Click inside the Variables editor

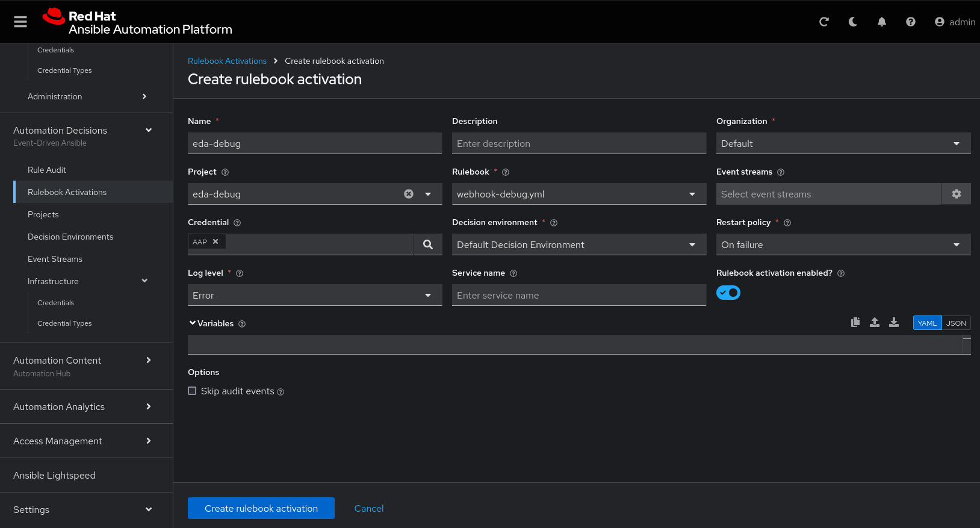click(x=575, y=345)
